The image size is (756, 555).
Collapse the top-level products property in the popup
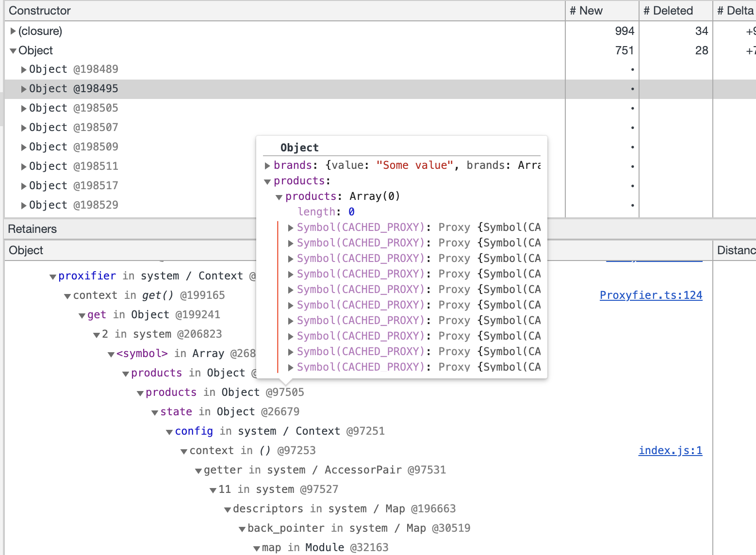(x=267, y=181)
